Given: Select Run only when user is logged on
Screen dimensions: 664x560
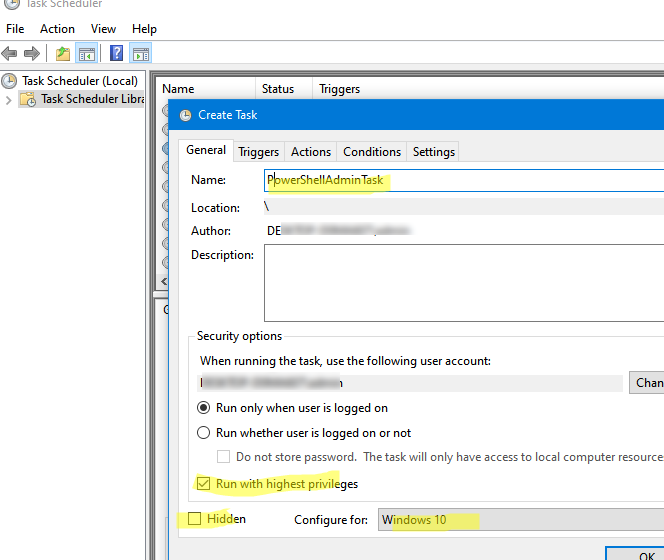Looking at the screenshot, I should 205,408.
